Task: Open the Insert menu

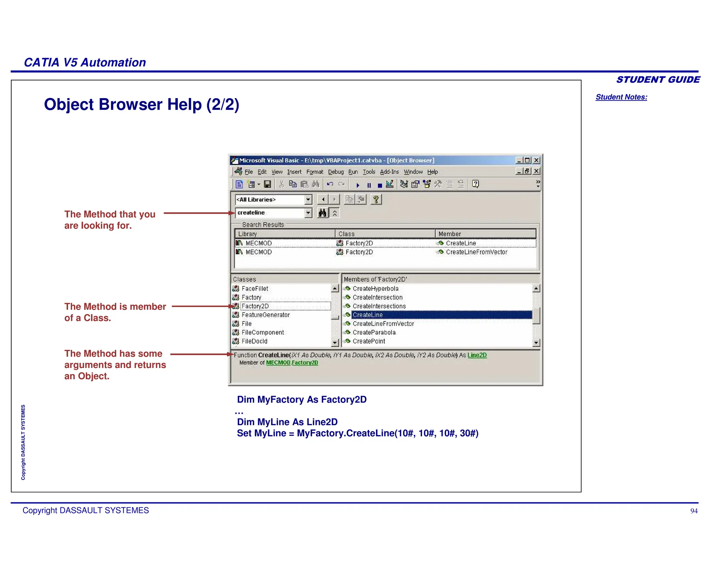Action: [x=294, y=172]
